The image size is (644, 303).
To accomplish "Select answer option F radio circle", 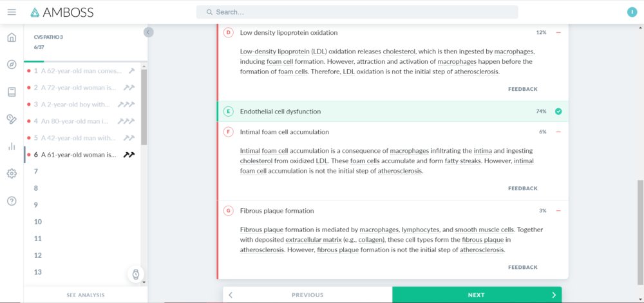I will click(228, 132).
